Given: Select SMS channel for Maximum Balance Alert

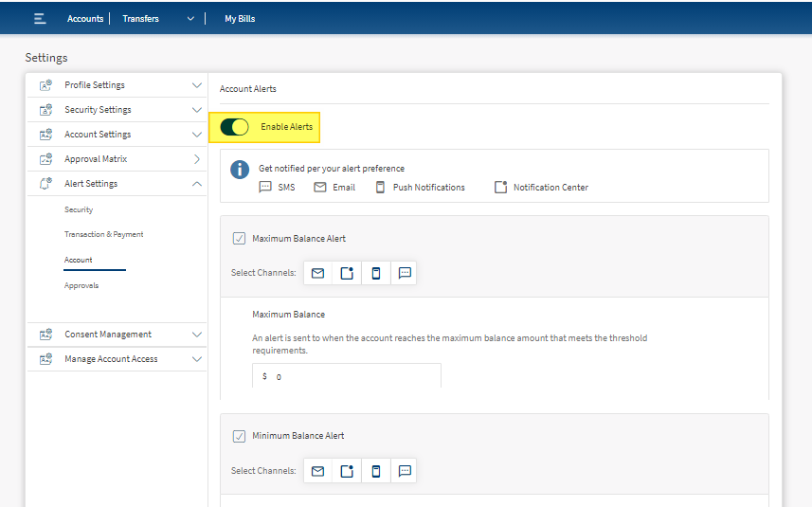Looking at the screenshot, I should pyautogui.click(x=405, y=273).
